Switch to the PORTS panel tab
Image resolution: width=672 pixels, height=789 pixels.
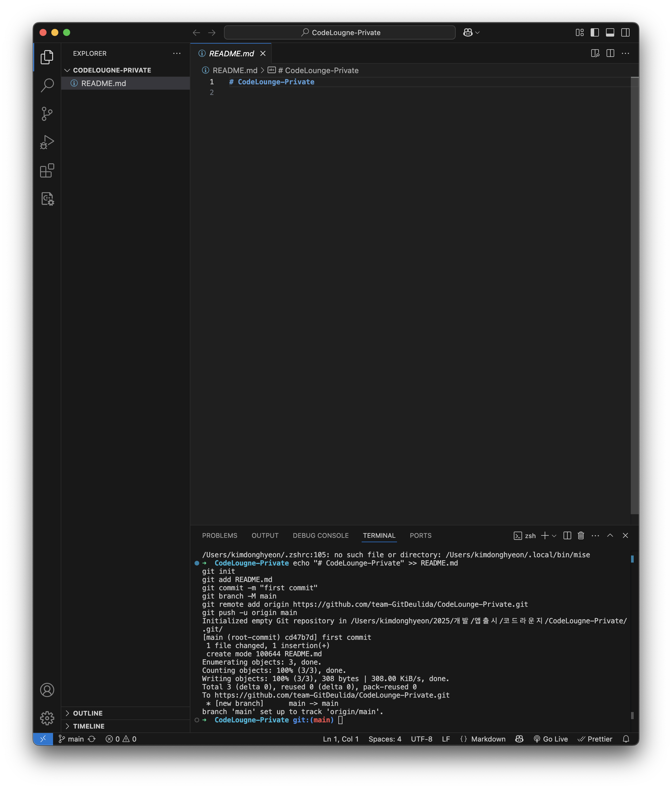(420, 535)
